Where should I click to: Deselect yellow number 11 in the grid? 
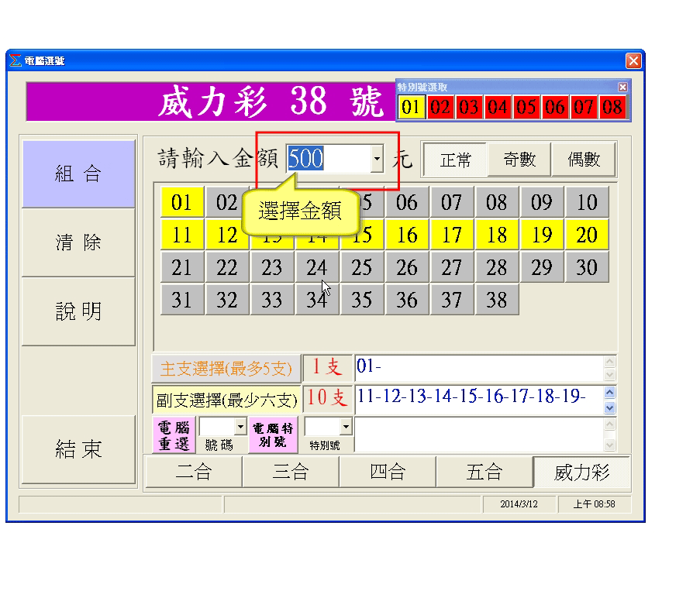coord(182,235)
